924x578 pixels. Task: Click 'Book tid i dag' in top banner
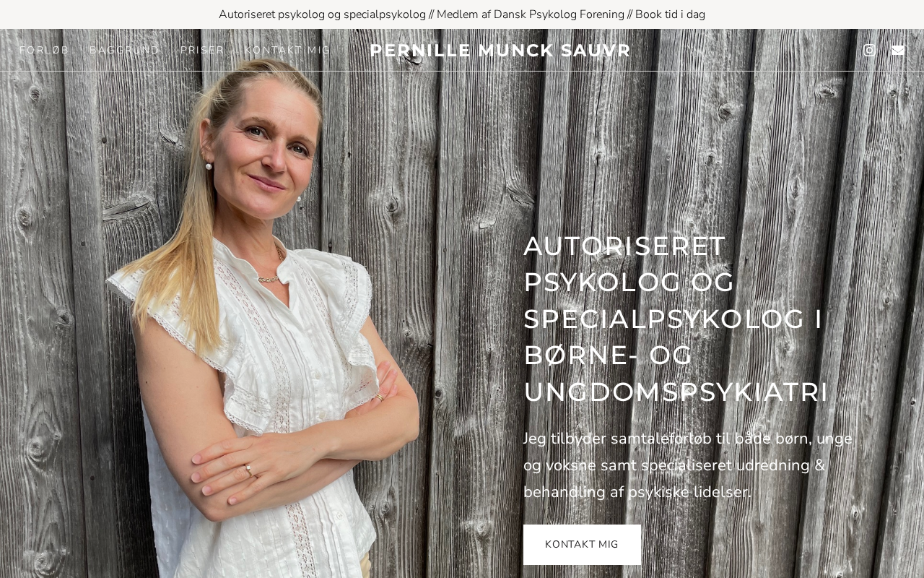(670, 14)
